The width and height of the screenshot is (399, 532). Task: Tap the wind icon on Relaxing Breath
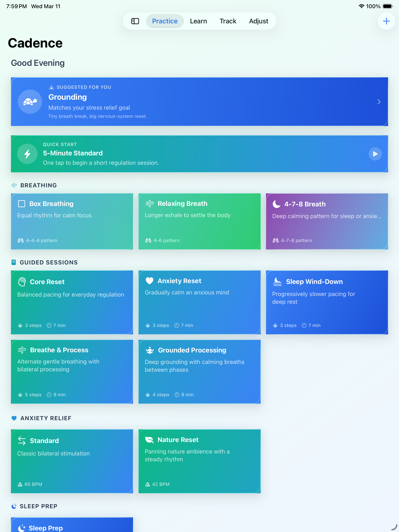pyautogui.click(x=149, y=203)
